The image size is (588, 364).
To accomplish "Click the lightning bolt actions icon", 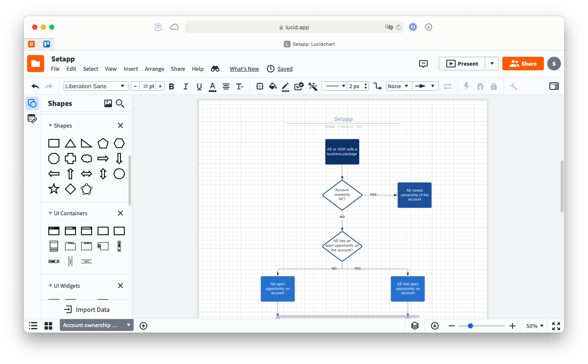I will pos(466,86).
